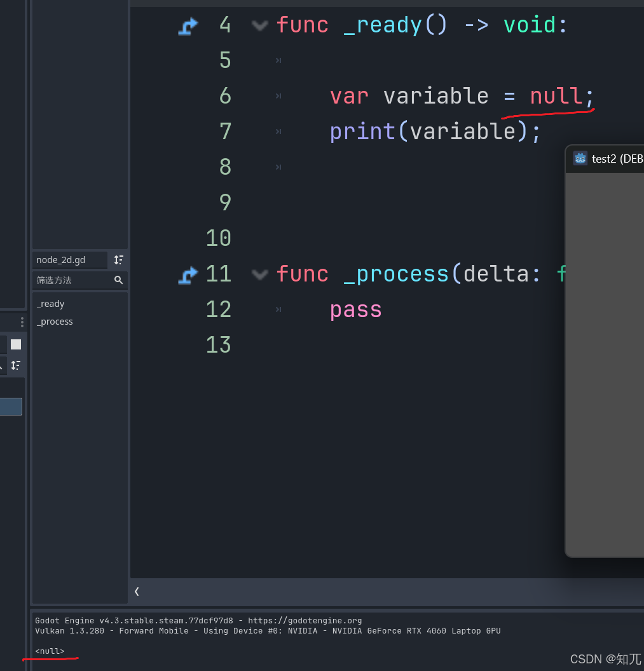The width and height of the screenshot is (644, 671).
Task: Click the three-dot panel handle on the left
Action: [23, 322]
